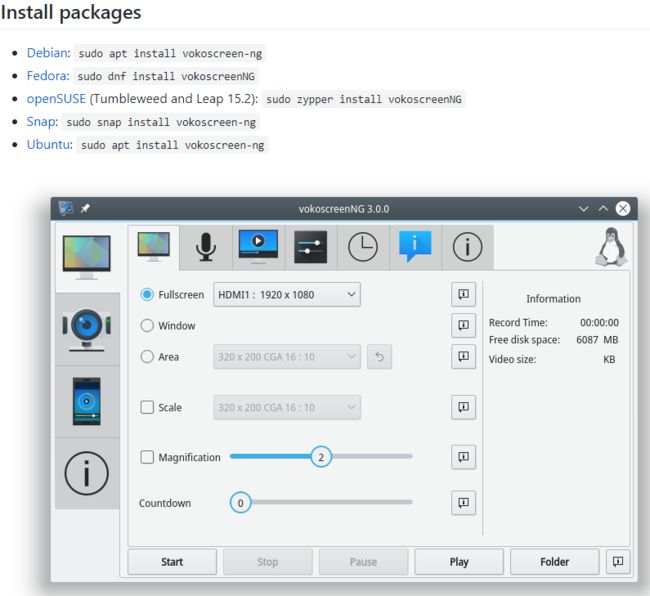This screenshot has height=596, width=650.
Task: Open the Ubuntu link
Action: coord(47,145)
